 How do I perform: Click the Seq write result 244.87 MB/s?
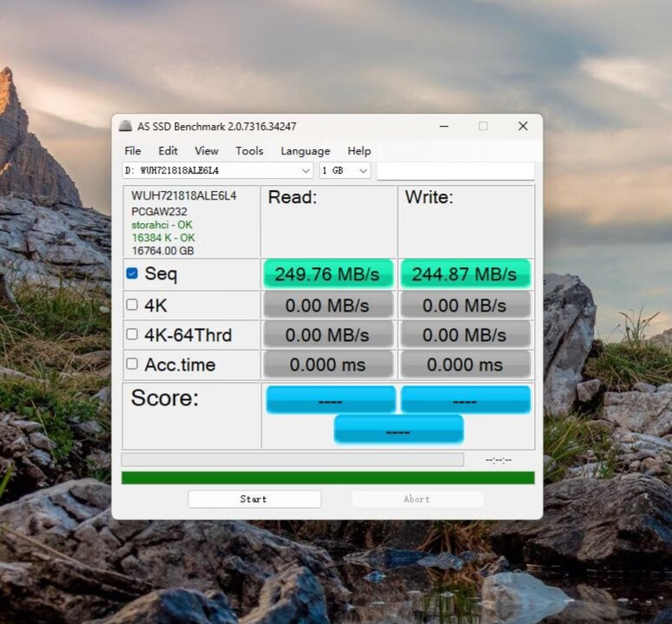click(x=465, y=273)
